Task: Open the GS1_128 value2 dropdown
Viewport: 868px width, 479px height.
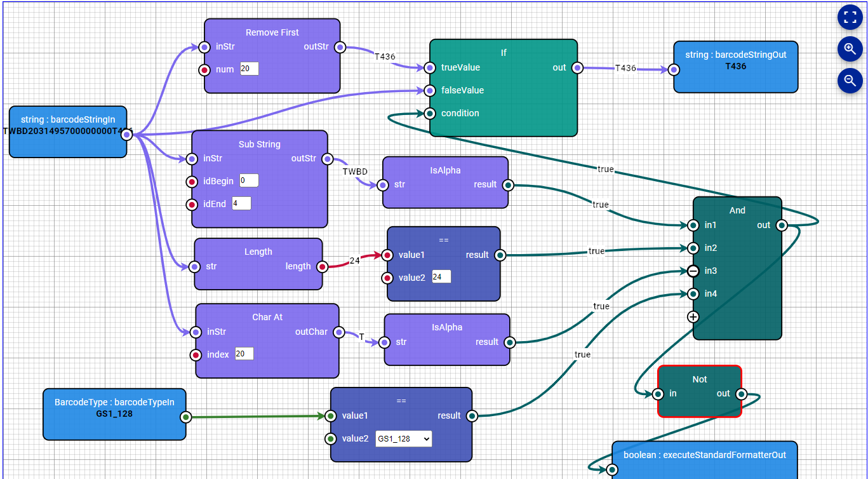Action: [403, 439]
